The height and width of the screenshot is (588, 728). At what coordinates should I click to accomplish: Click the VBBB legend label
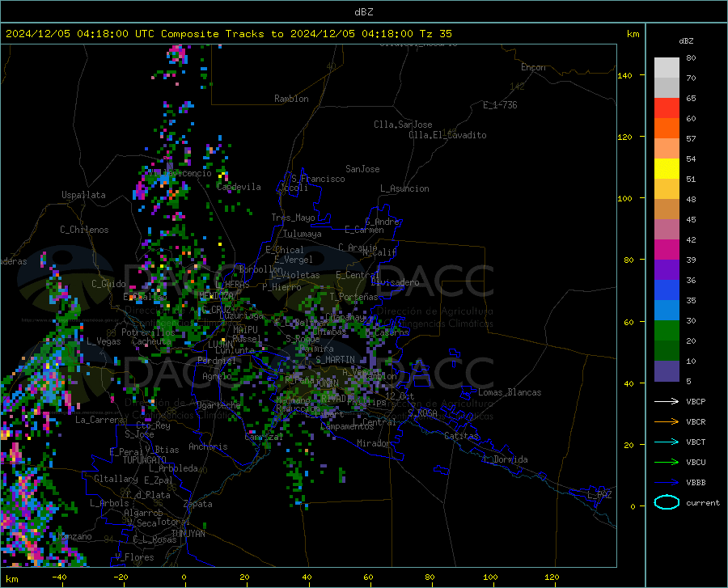tap(696, 482)
